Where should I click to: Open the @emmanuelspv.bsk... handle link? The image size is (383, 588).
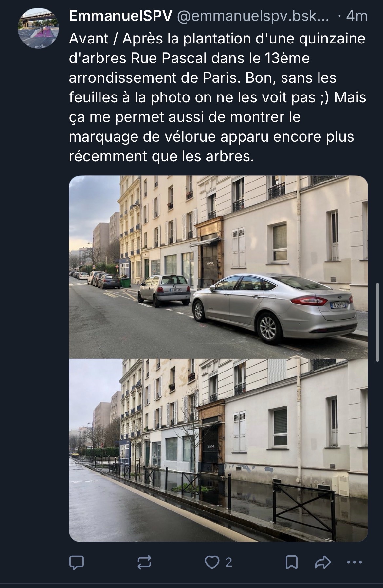click(253, 16)
